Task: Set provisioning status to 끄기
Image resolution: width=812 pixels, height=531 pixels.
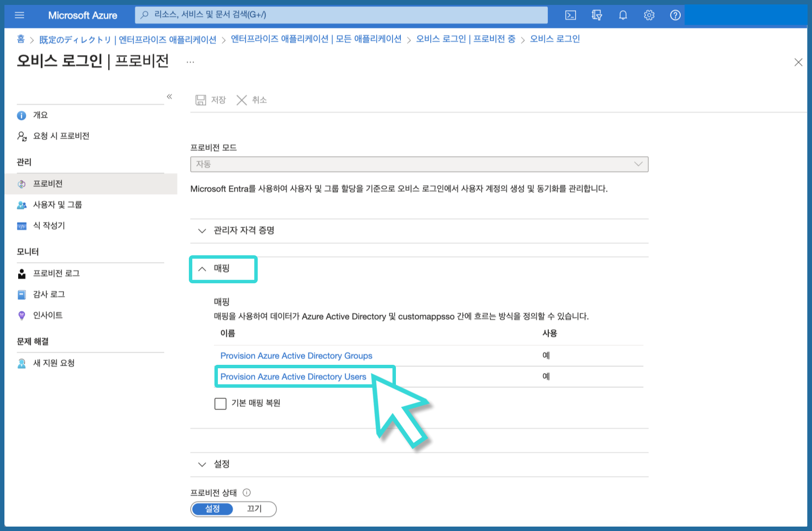Action: [254, 509]
